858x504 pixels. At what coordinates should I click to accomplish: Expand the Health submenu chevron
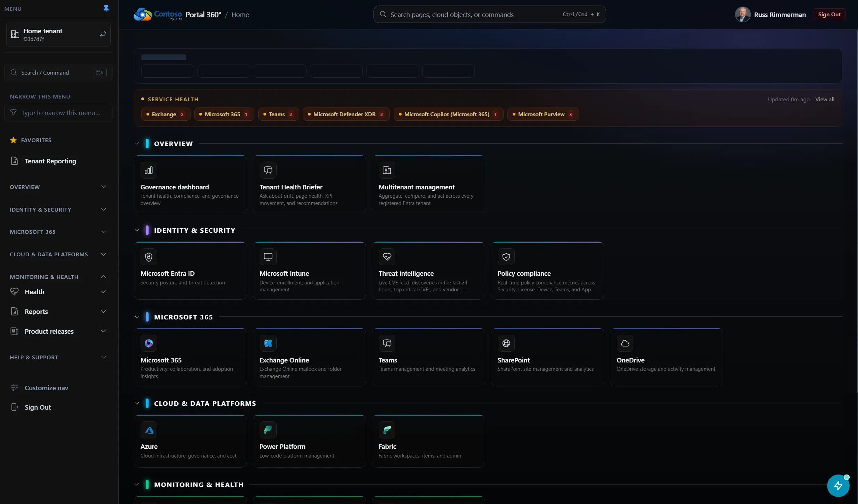(103, 292)
